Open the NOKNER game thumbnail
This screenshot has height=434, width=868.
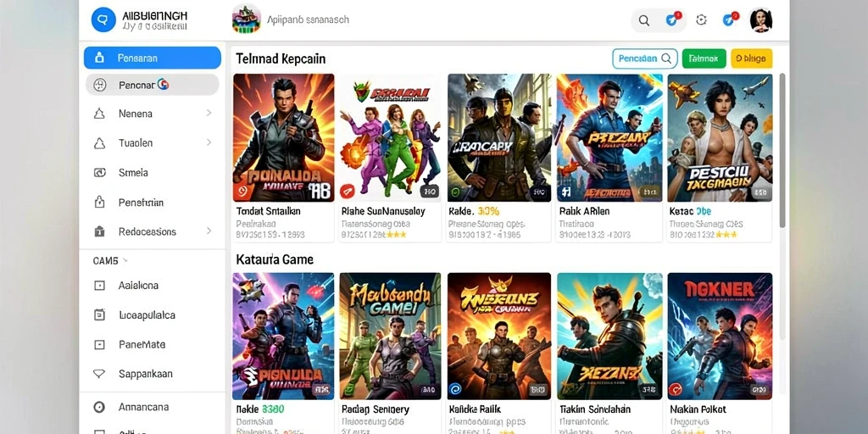720,336
